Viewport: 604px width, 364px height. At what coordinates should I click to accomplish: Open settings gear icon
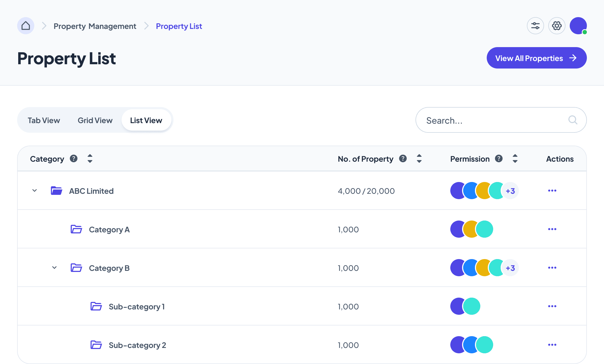557,26
